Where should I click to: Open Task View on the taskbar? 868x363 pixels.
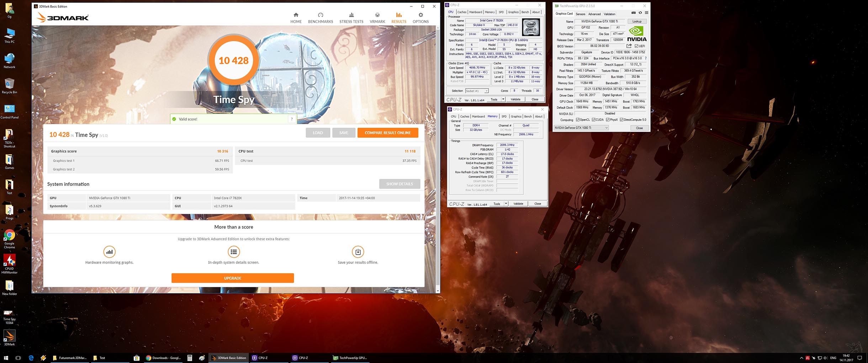[18, 358]
